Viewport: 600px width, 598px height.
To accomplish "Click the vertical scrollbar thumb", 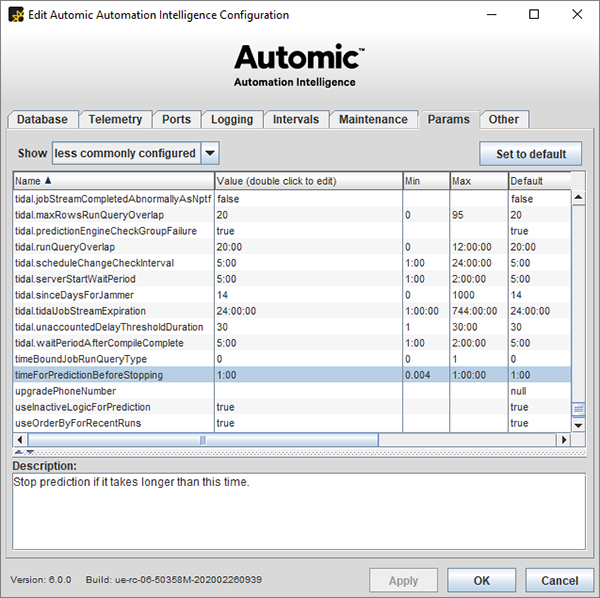I will point(578,409).
